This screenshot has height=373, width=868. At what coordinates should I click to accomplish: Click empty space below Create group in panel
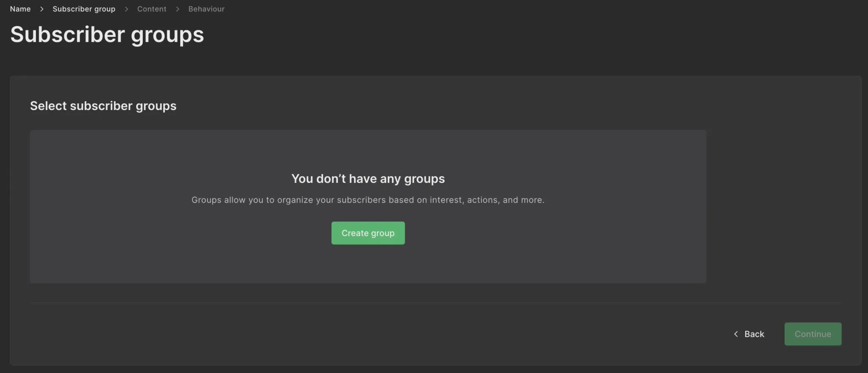[368, 265]
